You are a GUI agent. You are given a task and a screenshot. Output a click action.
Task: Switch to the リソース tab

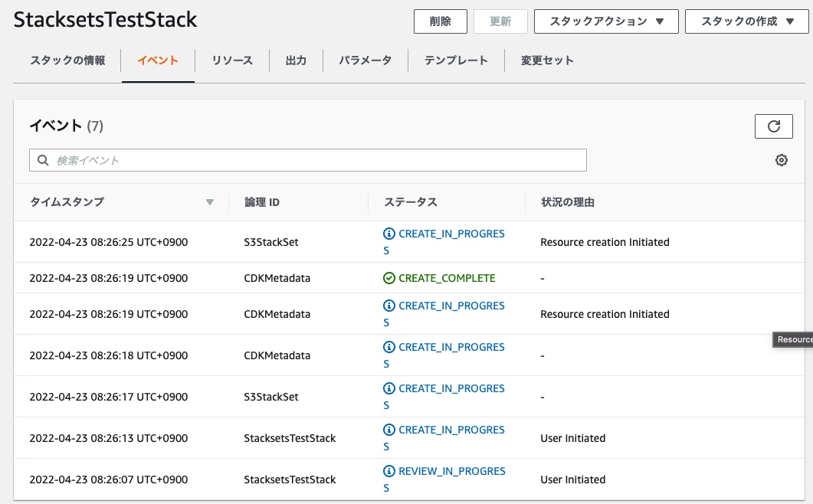(231, 59)
